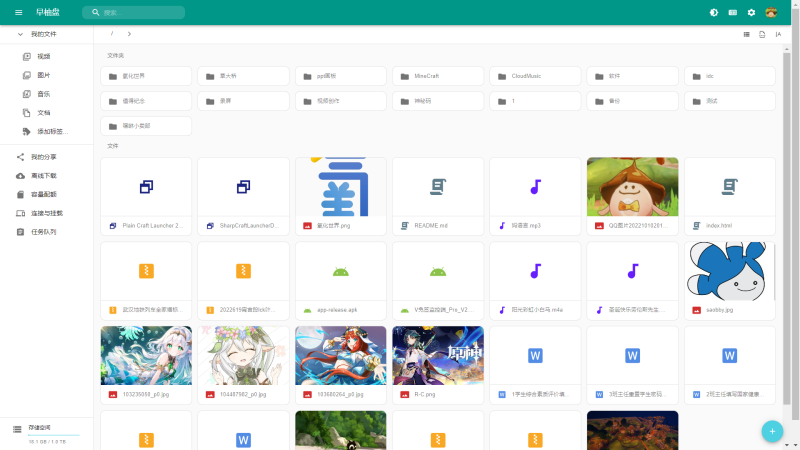
Task: Click the storage space usage bar
Action: pyautogui.click(x=54, y=435)
